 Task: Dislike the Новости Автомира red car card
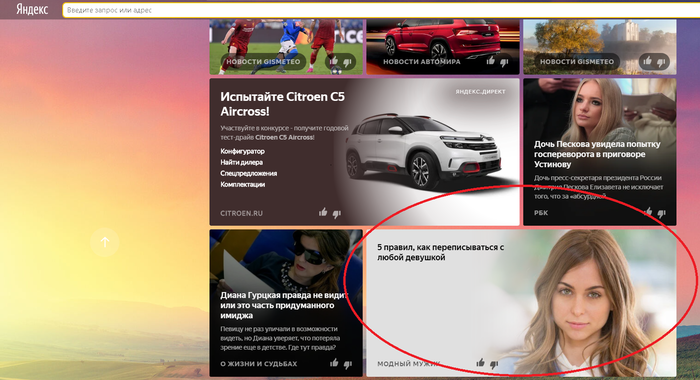click(504, 63)
